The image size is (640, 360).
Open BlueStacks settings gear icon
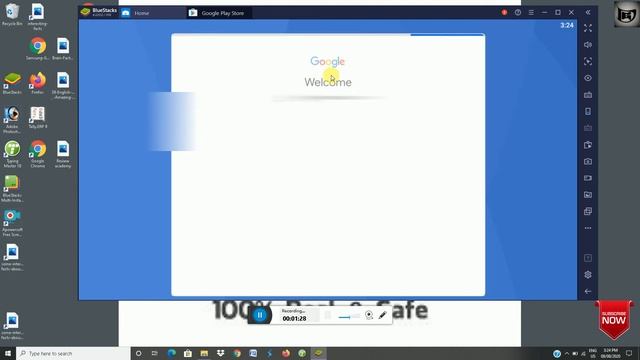pyautogui.click(x=588, y=275)
